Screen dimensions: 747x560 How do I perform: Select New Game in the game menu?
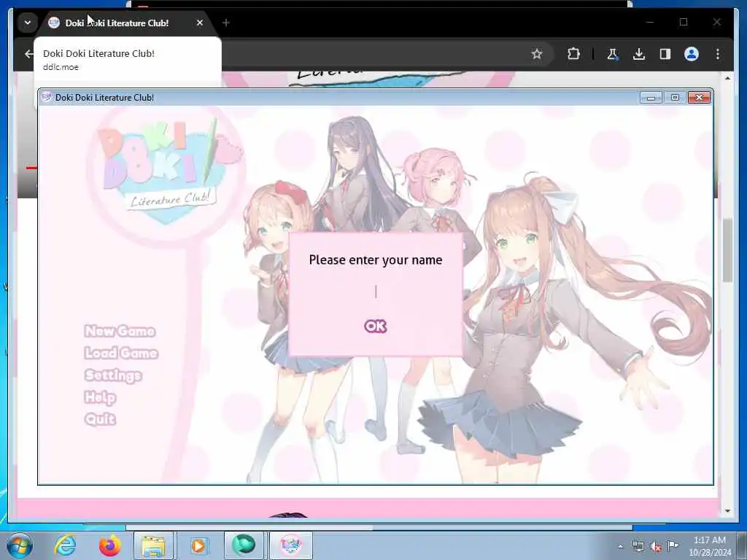[120, 331]
